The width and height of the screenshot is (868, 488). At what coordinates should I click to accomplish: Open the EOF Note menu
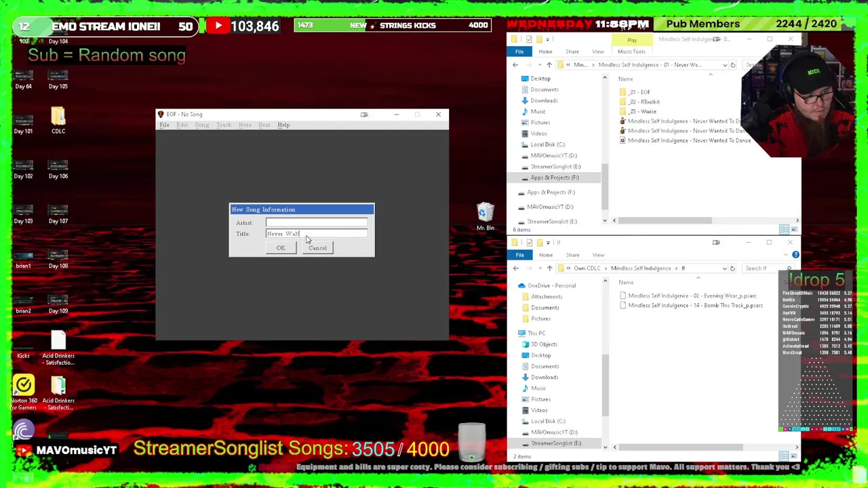(245, 125)
